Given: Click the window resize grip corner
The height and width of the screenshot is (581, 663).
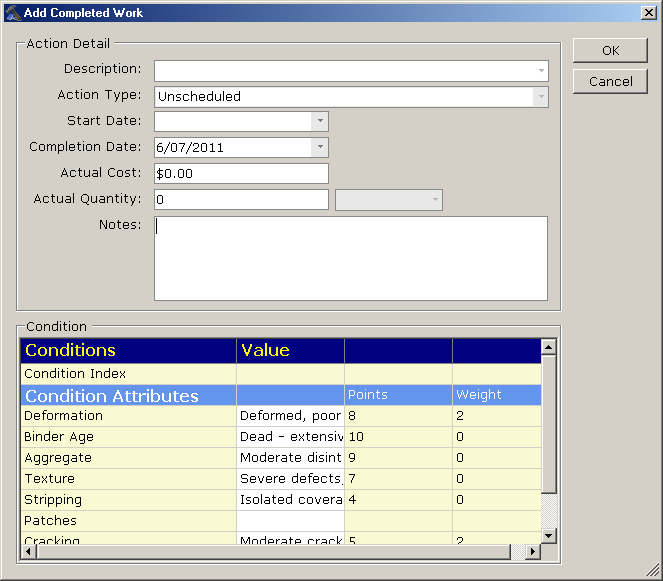Looking at the screenshot, I should point(653,570).
